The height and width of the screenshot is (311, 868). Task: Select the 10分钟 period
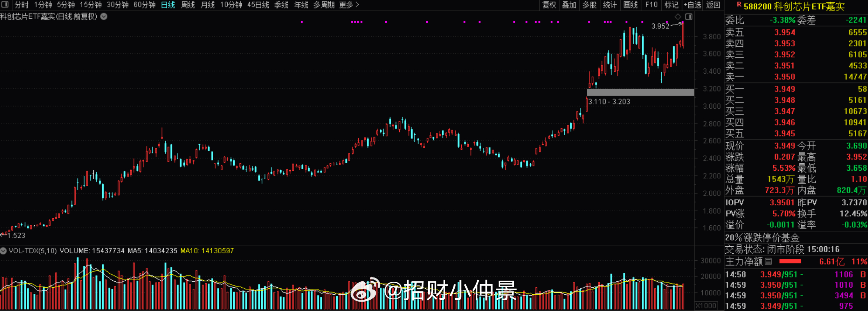[231, 5]
